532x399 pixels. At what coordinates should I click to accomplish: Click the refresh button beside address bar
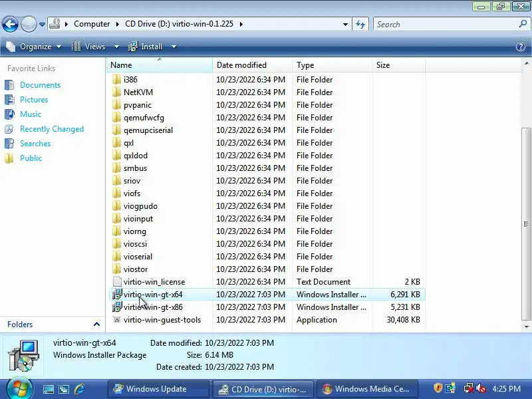pyautogui.click(x=360, y=24)
